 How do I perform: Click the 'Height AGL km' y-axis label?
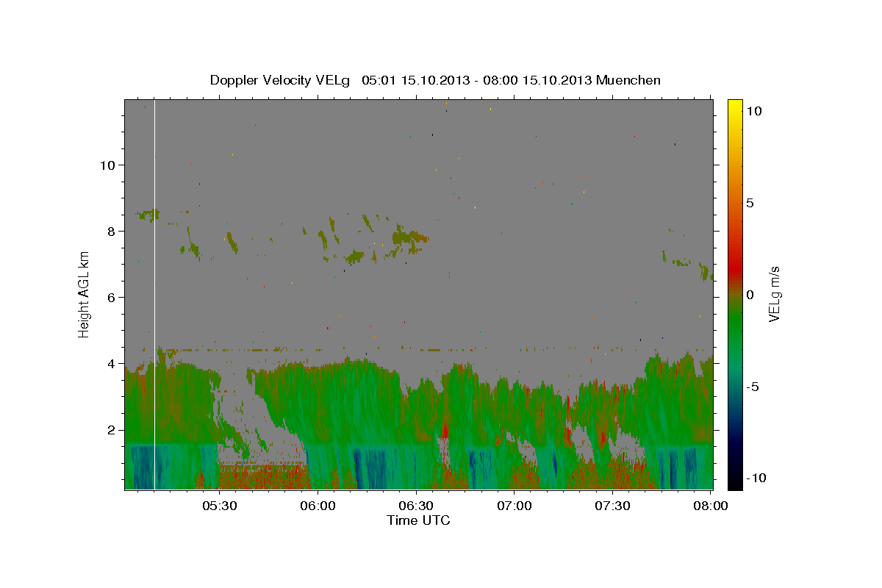pyautogui.click(x=85, y=294)
